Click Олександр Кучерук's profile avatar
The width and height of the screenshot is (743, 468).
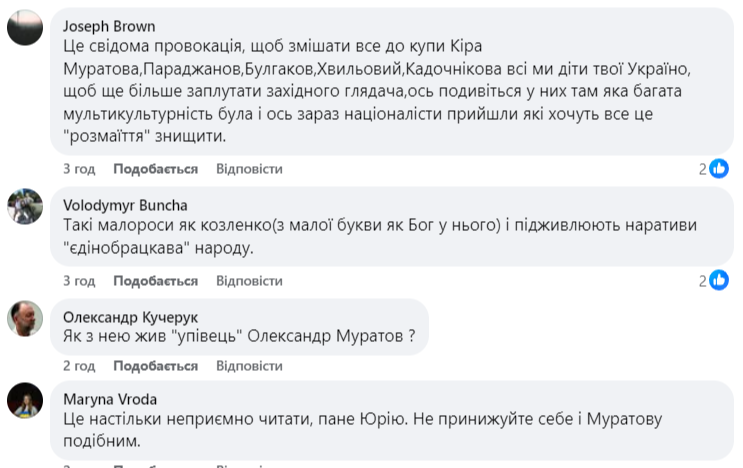coord(25,318)
